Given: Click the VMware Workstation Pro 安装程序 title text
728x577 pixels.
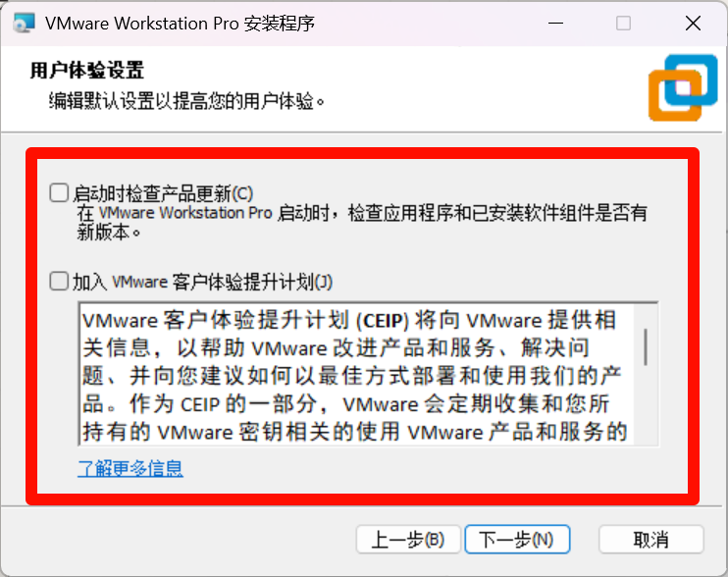Looking at the screenshot, I should coord(181,24).
